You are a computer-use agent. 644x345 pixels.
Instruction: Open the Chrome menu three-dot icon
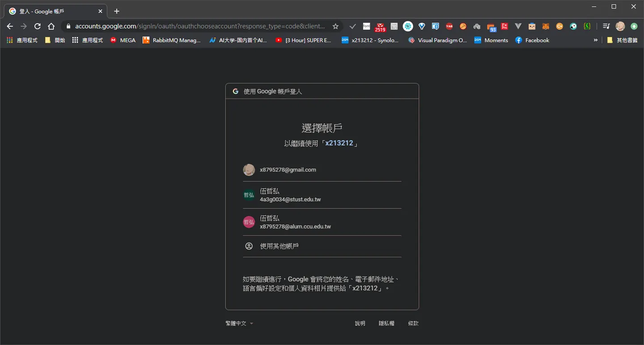click(x=634, y=26)
